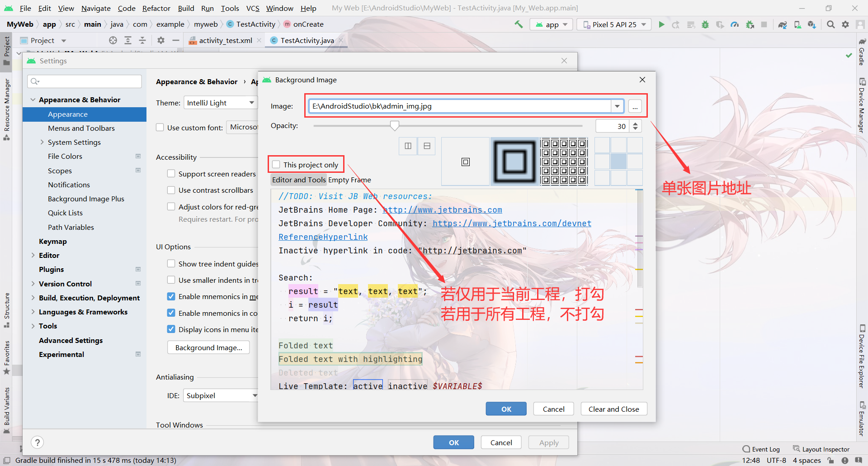Click the Clear and Close button

pos(613,409)
